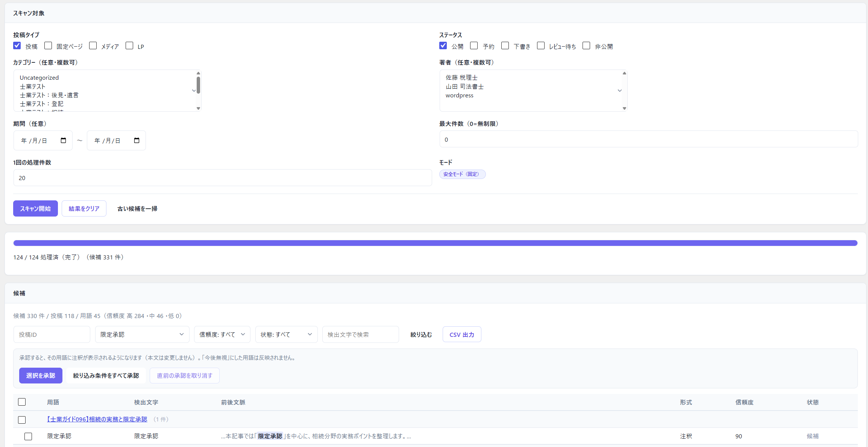The image size is (868, 447).
Task: Focus the 最大件数 input field
Action: click(x=648, y=139)
